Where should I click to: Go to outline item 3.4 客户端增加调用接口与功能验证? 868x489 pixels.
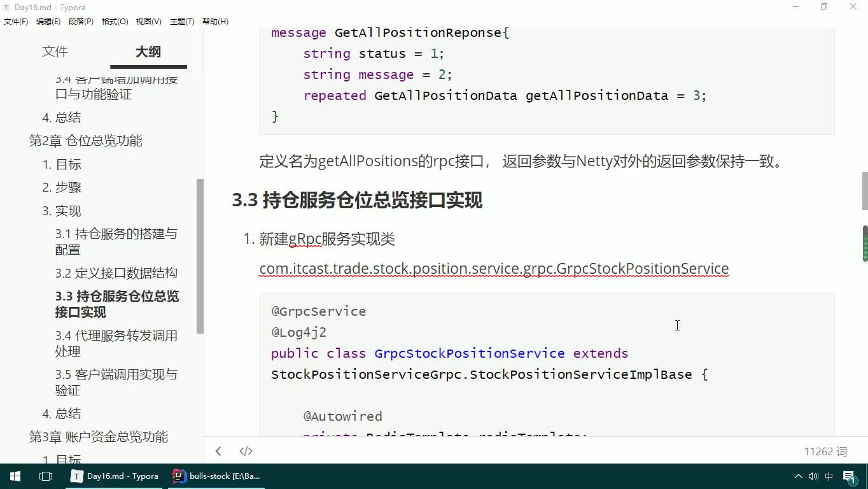(116, 87)
